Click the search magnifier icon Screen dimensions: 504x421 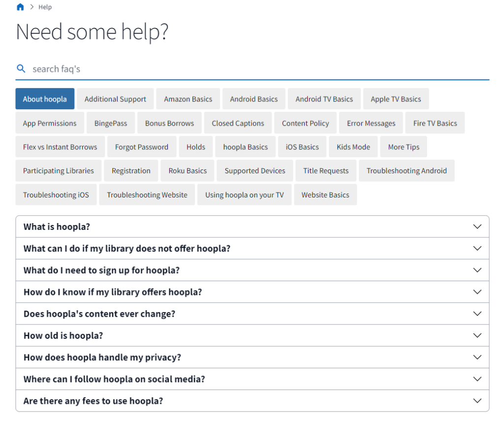click(21, 68)
